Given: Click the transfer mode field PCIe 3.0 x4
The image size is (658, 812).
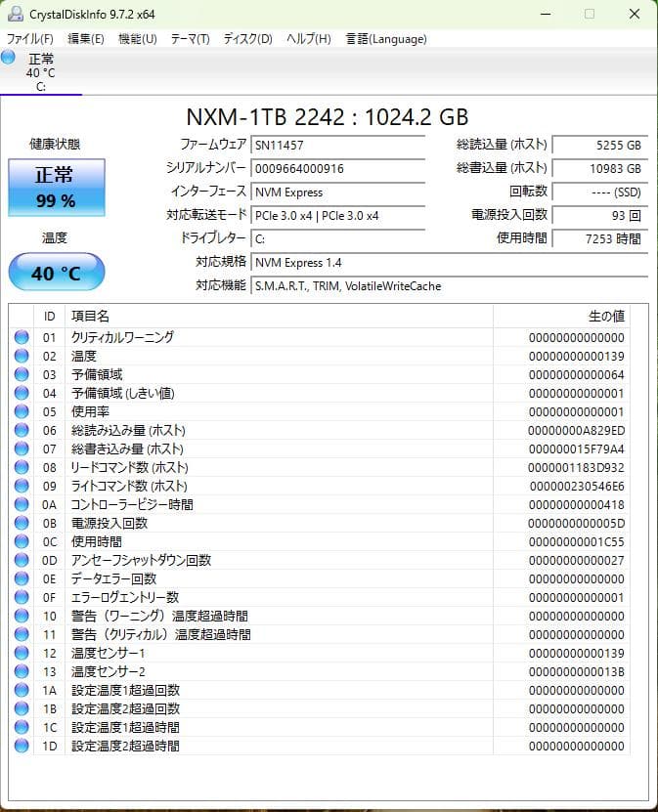Looking at the screenshot, I should [337, 215].
